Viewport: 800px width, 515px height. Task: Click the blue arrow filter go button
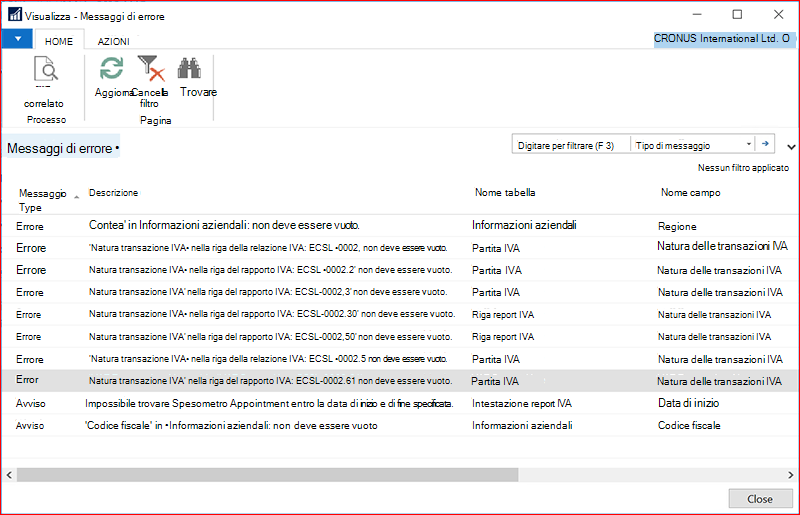(765, 144)
